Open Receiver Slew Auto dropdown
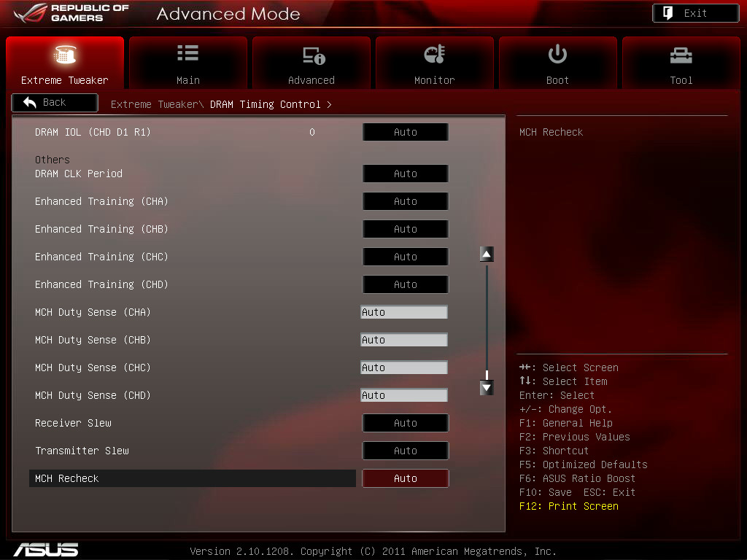The image size is (747, 560). 406,422
